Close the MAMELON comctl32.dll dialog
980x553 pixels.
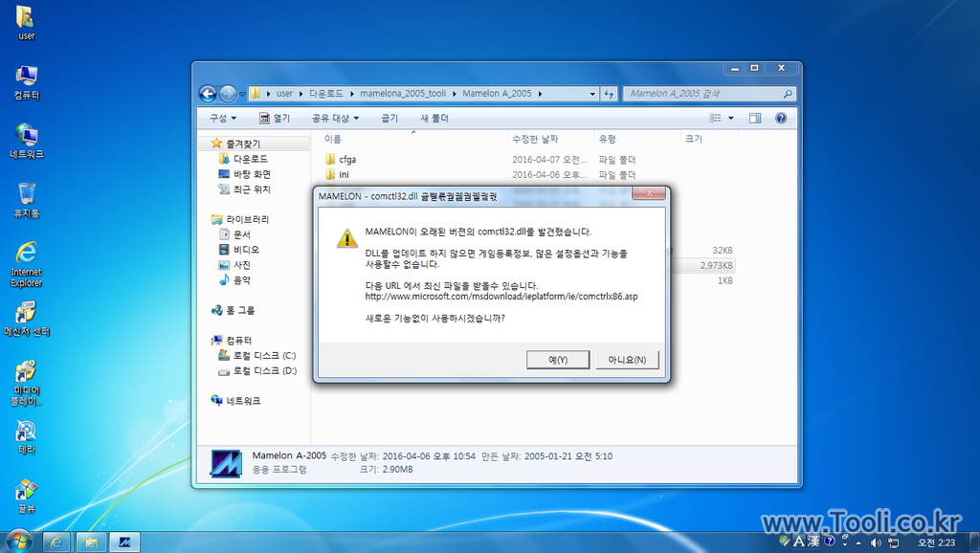coord(649,193)
